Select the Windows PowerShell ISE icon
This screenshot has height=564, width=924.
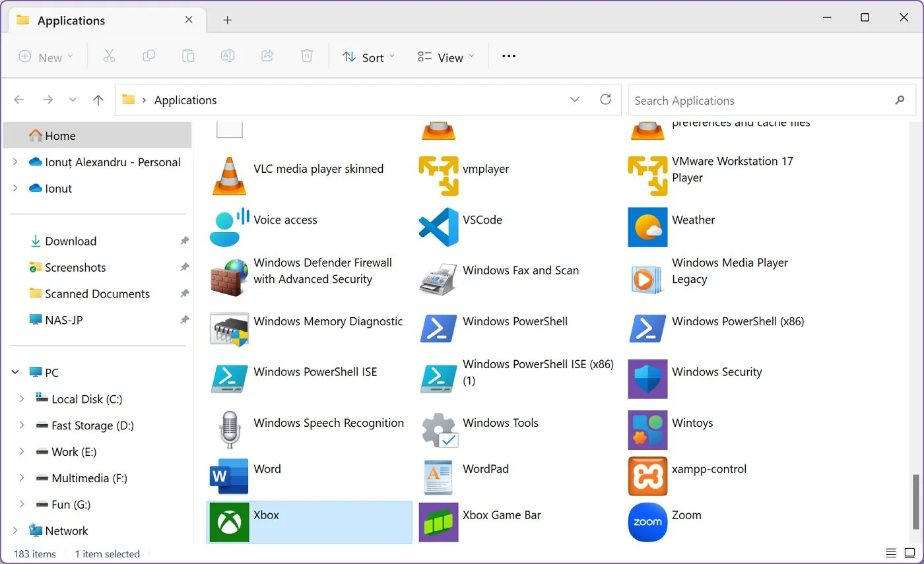(x=229, y=379)
